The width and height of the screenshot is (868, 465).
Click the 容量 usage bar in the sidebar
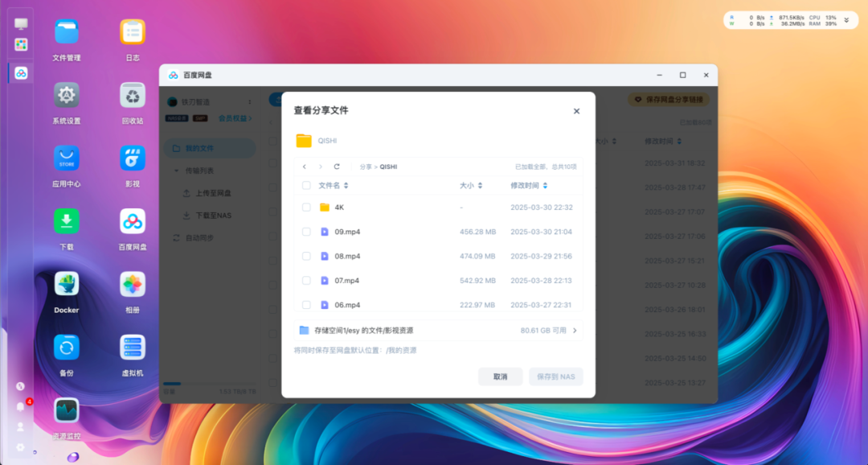210,384
